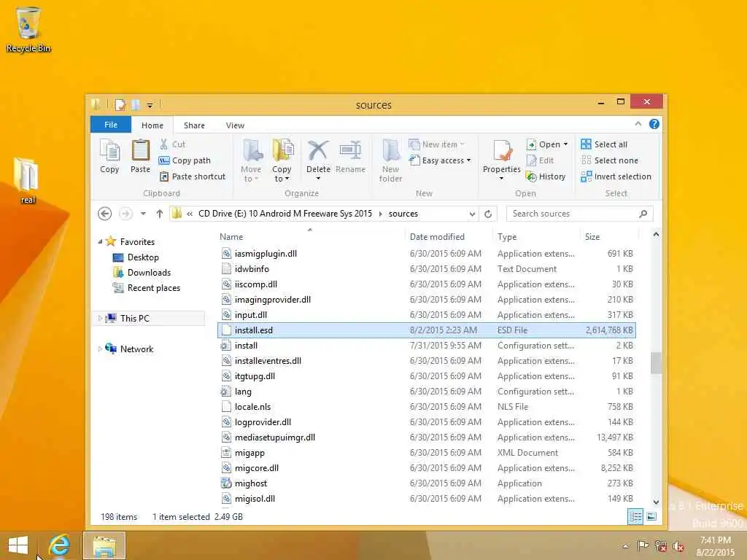
Task: Collapse the ribbon with the chevron
Action: coord(638,124)
